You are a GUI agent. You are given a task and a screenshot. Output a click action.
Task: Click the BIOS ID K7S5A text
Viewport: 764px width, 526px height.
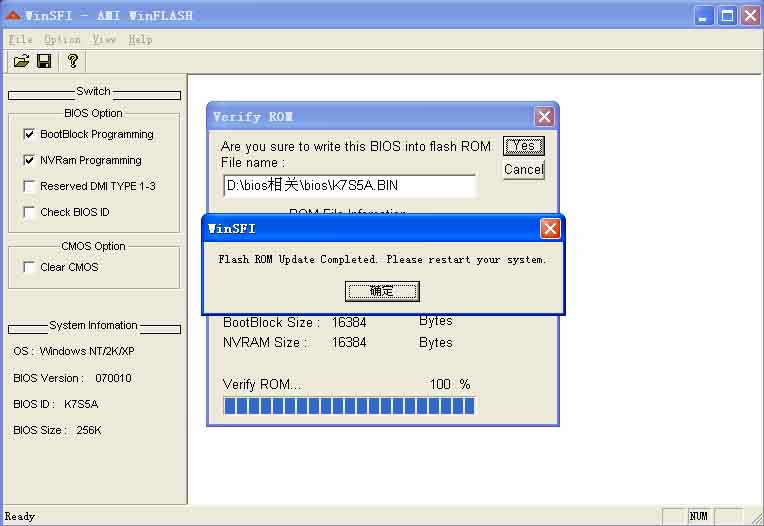click(x=56, y=404)
